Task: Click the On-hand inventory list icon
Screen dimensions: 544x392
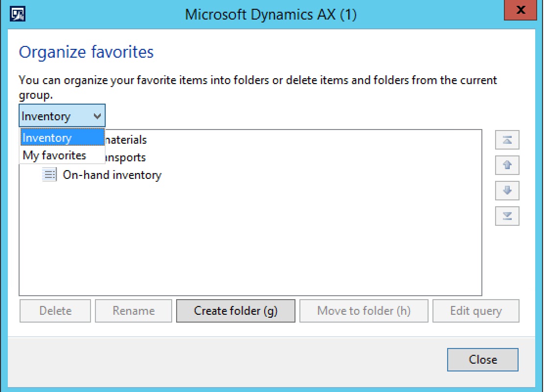Action: 49,174
